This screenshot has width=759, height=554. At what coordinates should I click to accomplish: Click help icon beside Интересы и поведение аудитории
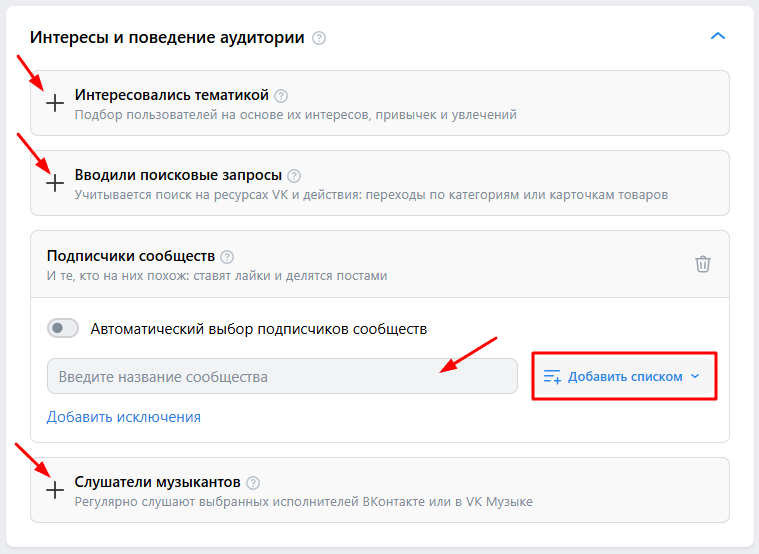pyautogui.click(x=319, y=38)
